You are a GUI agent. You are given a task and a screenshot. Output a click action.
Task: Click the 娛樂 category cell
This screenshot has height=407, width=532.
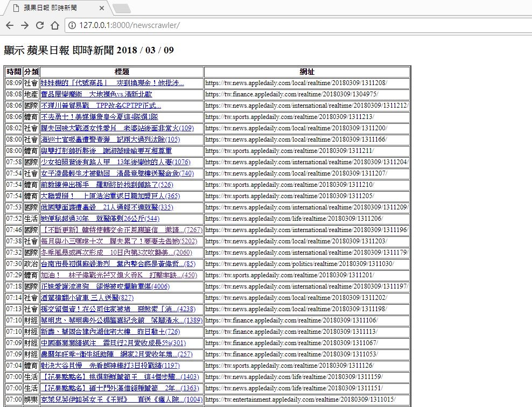coord(31,399)
